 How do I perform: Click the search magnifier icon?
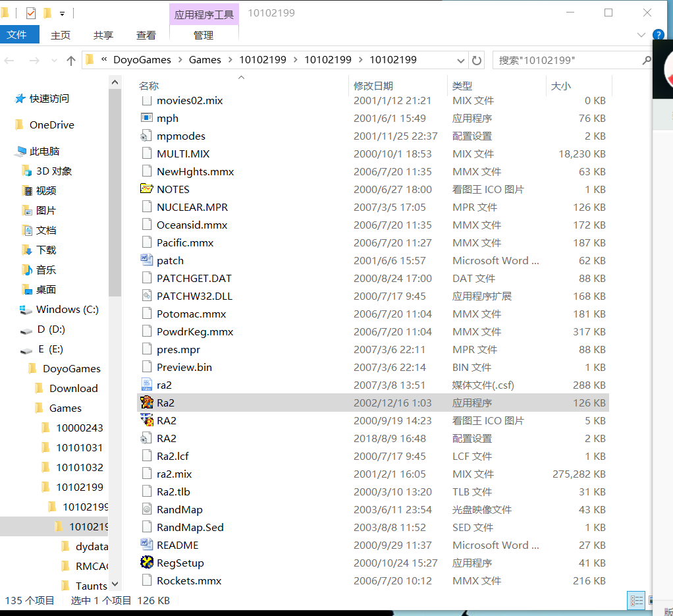(647, 60)
